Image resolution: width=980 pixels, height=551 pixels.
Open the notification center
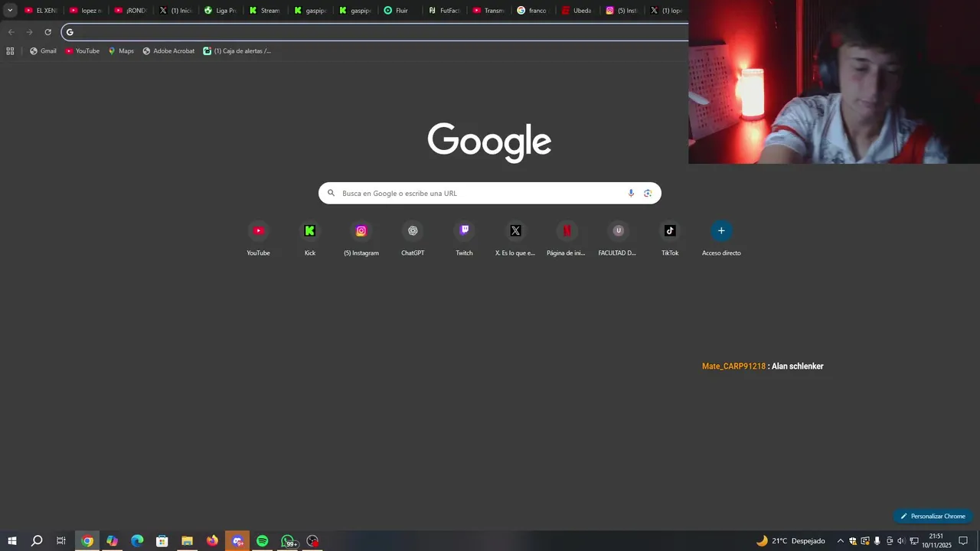pyautogui.click(x=963, y=541)
